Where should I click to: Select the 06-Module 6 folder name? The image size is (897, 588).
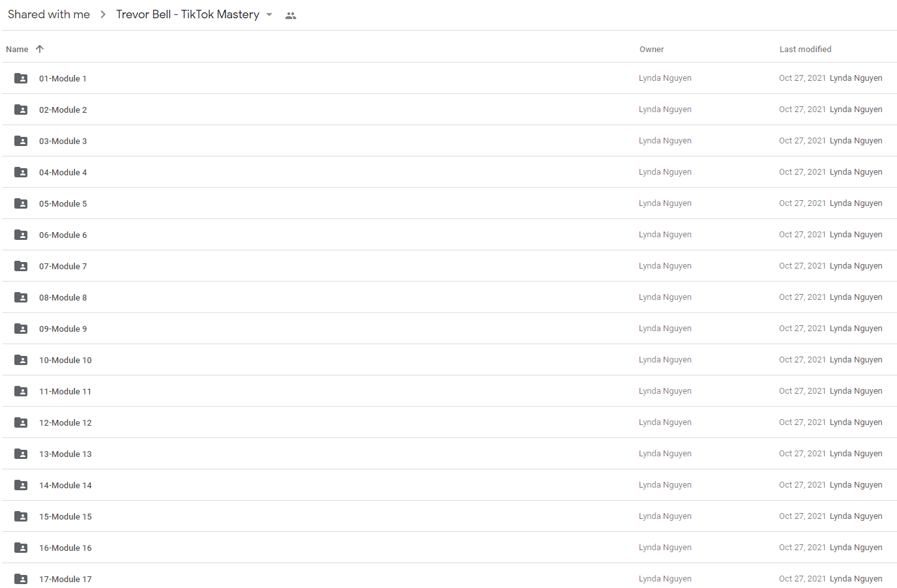tap(63, 235)
